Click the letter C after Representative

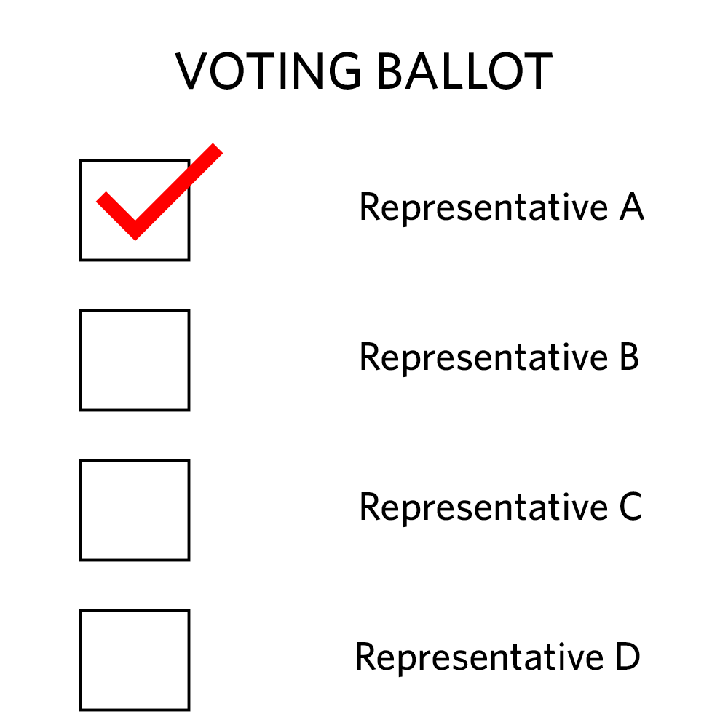(631, 507)
